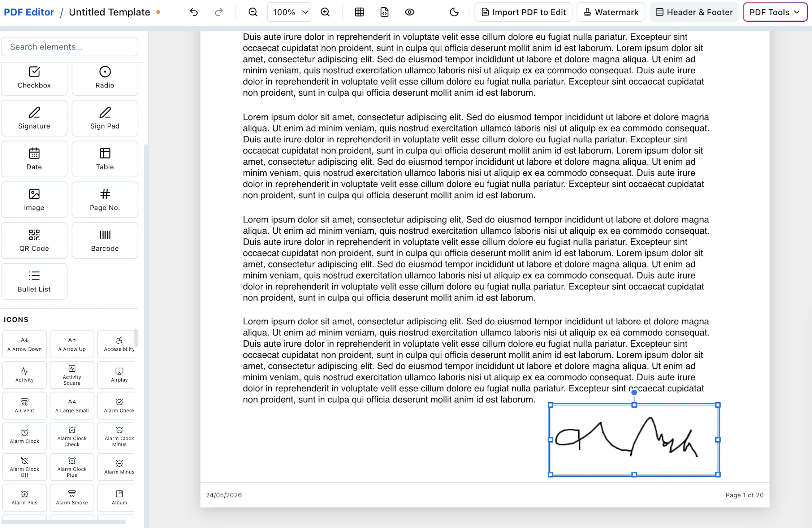Select the Alarm Clock icon
The height and width of the screenshot is (528, 812).
(25, 436)
